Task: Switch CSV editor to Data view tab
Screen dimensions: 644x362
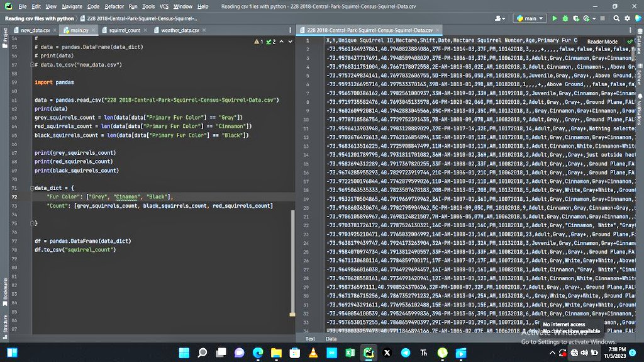Action: pyautogui.click(x=331, y=339)
